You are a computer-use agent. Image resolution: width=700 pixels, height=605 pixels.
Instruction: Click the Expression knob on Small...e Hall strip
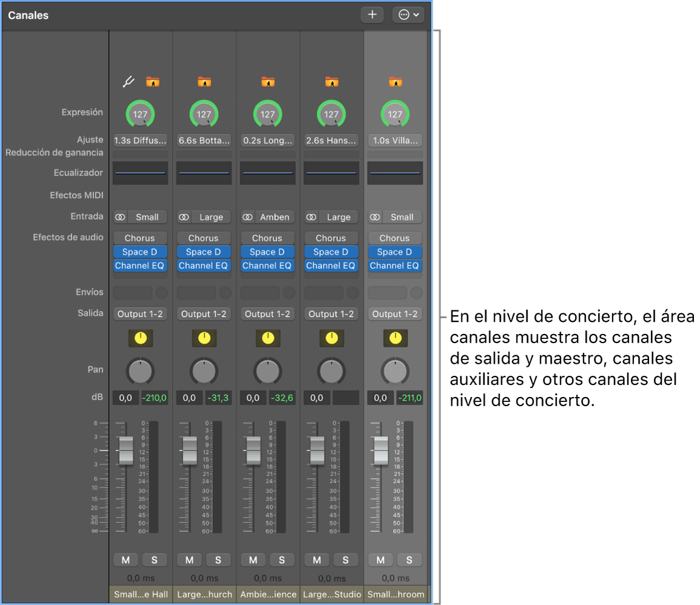click(x=140, y=114)
